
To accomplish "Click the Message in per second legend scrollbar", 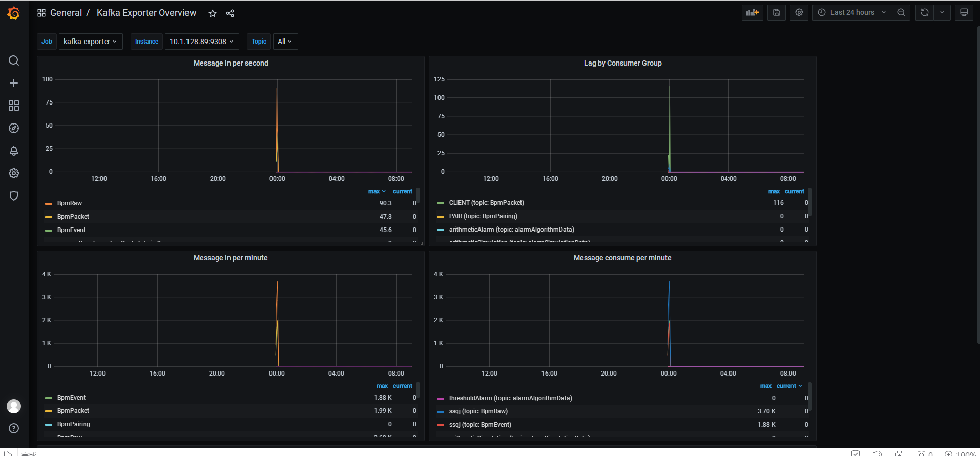I will [x=418, y=195].
